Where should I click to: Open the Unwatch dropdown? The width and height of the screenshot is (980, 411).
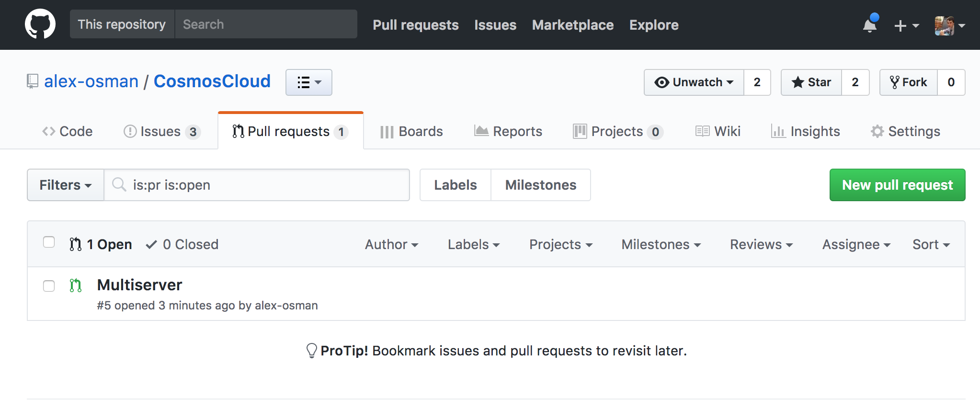[694, 82]
